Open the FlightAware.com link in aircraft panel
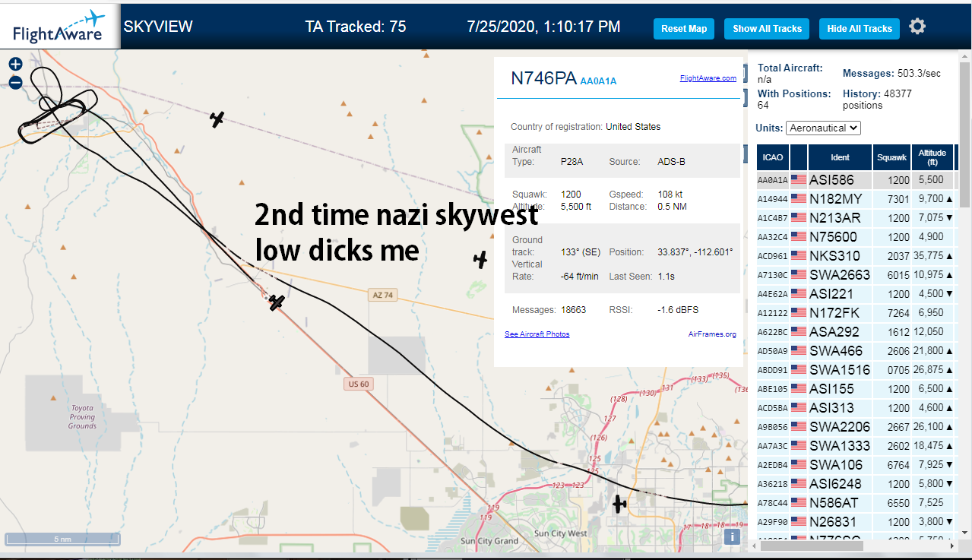This screenshot has height=560, width=972. tap(708, 78)
